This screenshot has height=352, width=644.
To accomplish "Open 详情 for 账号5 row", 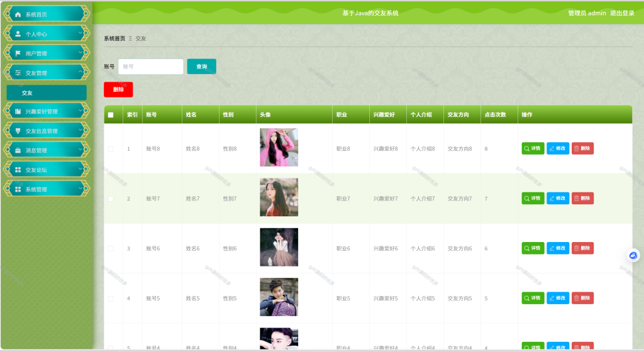I will click(x=533, y=298).
